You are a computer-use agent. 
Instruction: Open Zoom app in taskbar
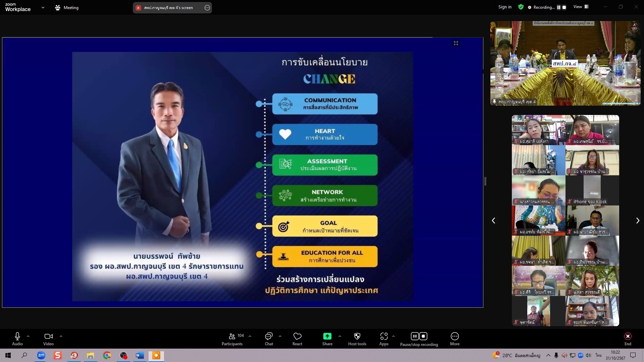pyautogui.click(x=41, y=355)
